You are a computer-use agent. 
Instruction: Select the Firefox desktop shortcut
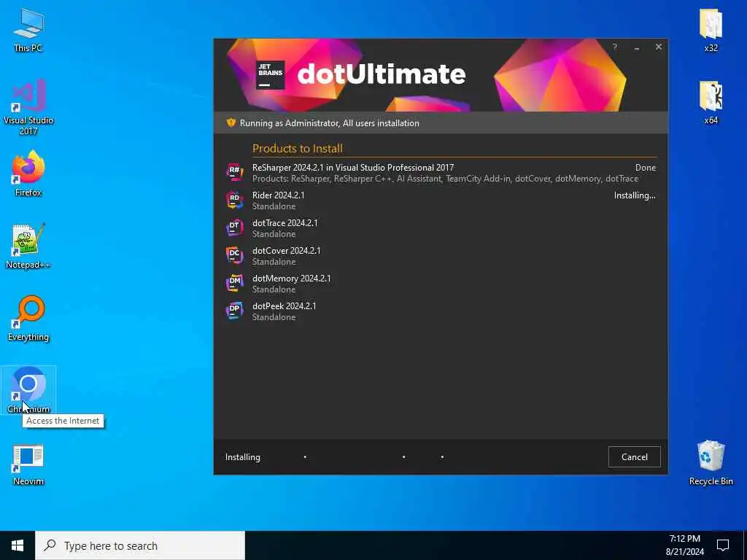(x=28, y=174)
